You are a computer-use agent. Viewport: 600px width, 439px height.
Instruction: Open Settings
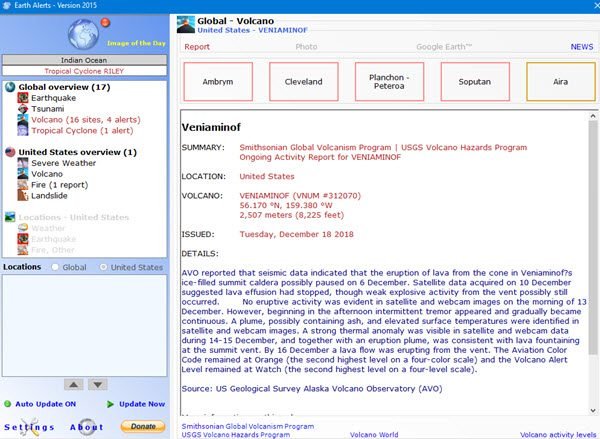point(29,427)
